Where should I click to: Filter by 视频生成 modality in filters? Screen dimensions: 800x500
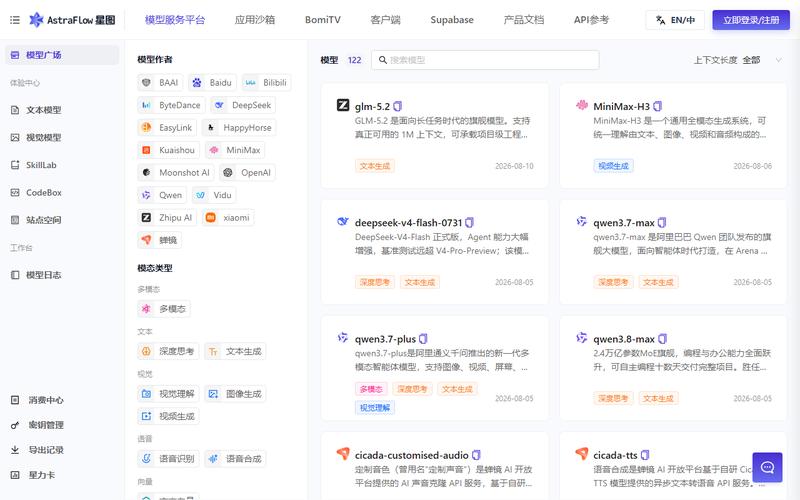click(168, 416)
